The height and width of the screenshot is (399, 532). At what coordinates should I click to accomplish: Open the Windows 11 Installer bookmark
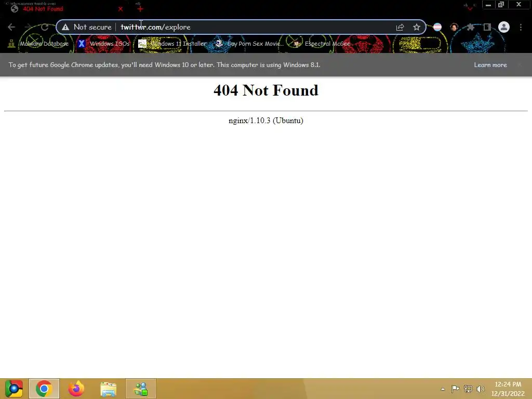pyautogui.click(x=172, y=44)
